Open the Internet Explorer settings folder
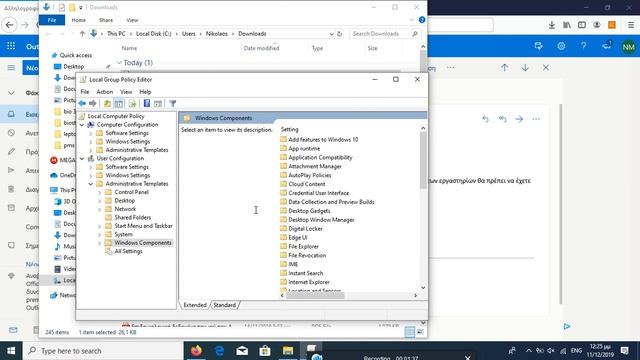Image resolution: width=640 pixels, height=360 pixels. click(309, 282)
